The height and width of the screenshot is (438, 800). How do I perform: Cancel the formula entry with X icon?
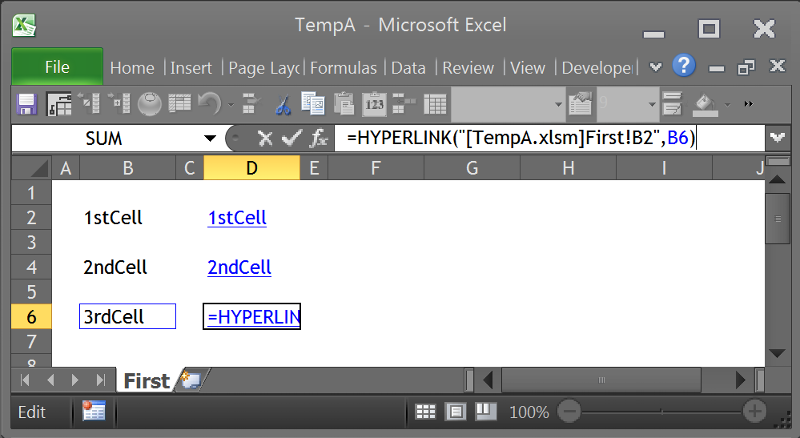click(265, 138)
